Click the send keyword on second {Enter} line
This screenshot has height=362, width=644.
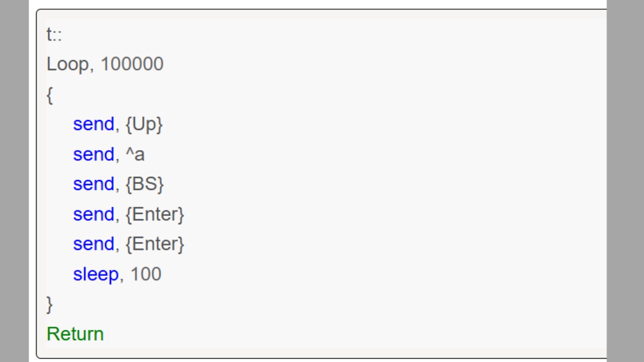[x=93, y=244]
